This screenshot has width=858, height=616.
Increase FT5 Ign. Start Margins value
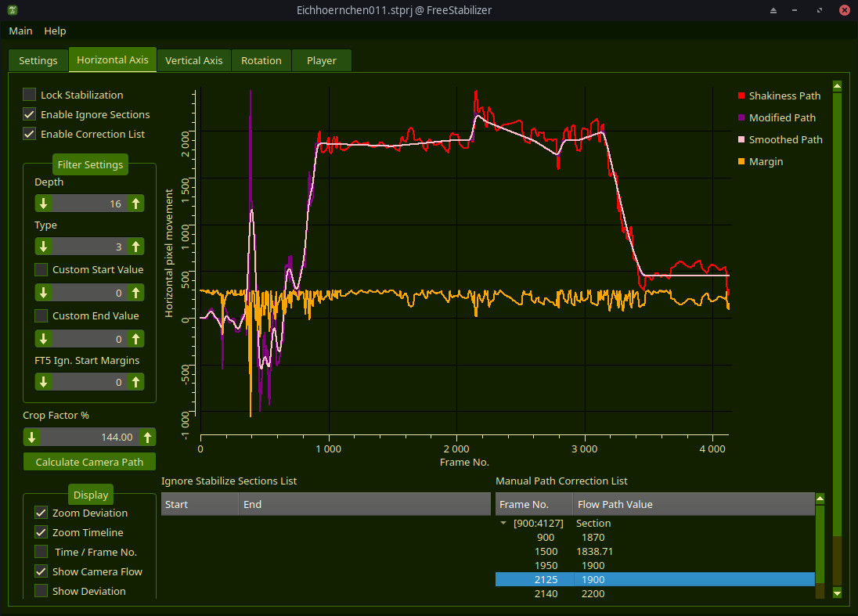(x=136, y=382)
